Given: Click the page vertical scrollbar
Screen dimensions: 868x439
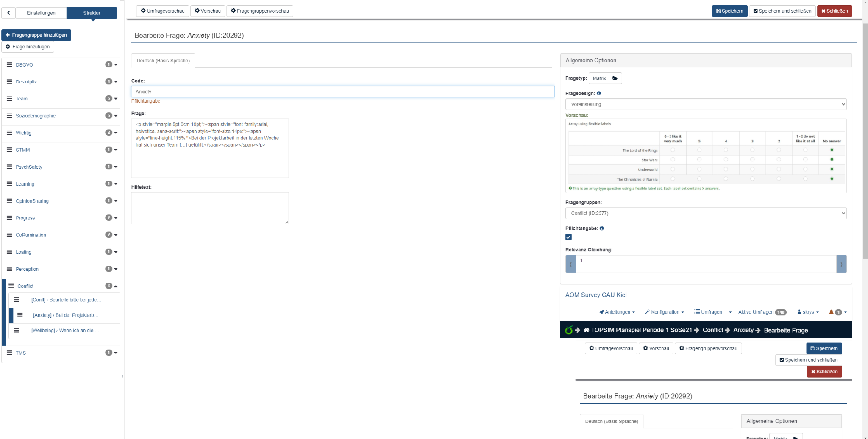Looking at the screenshot, I should point(865,140).
